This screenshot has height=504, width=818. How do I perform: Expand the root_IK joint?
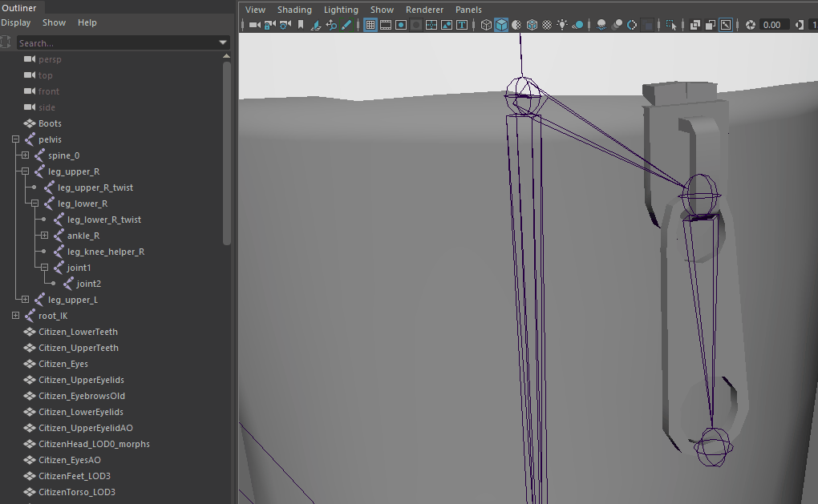[x=16, y=316]
